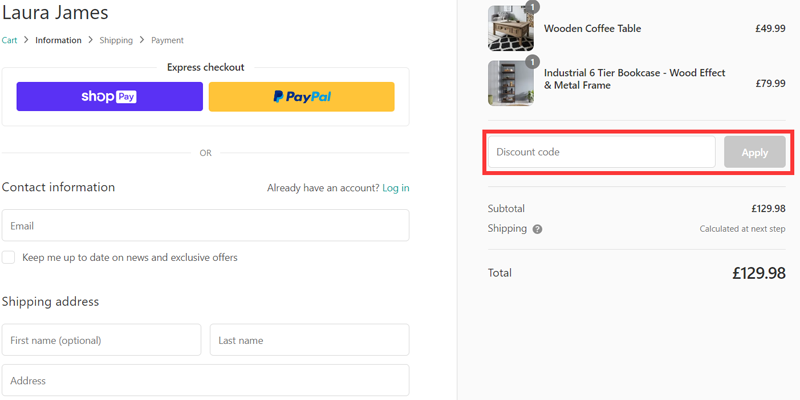Click the Log in link
The height and width of the screenshot is (400, 800).
(x=396, y=188)
